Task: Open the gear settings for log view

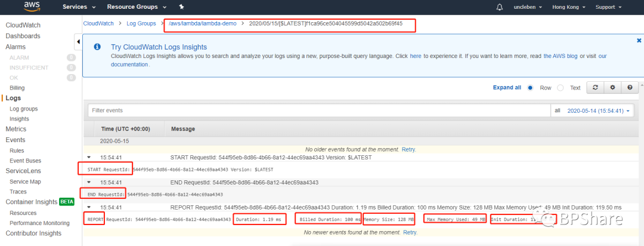Action: [612, 88]
